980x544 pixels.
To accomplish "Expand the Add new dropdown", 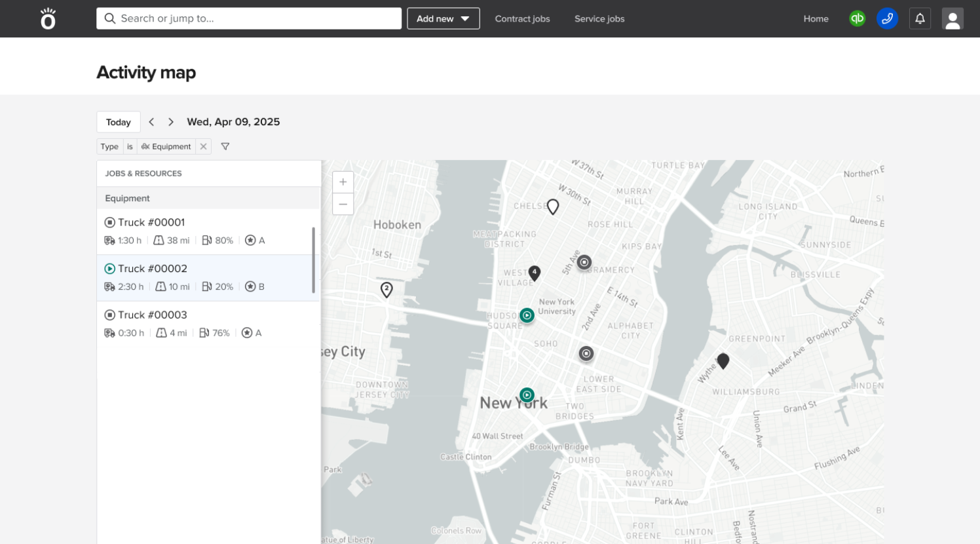I will (443, 18).
